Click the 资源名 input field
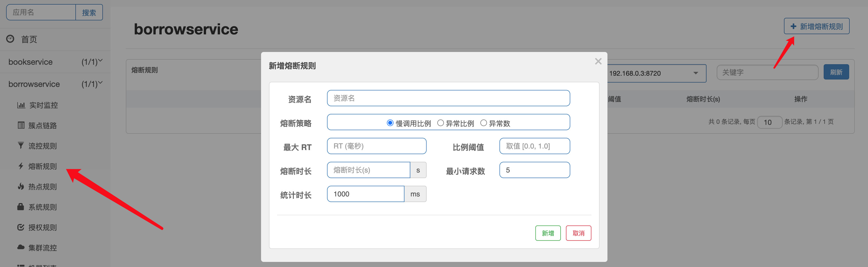 click(448, 98)
